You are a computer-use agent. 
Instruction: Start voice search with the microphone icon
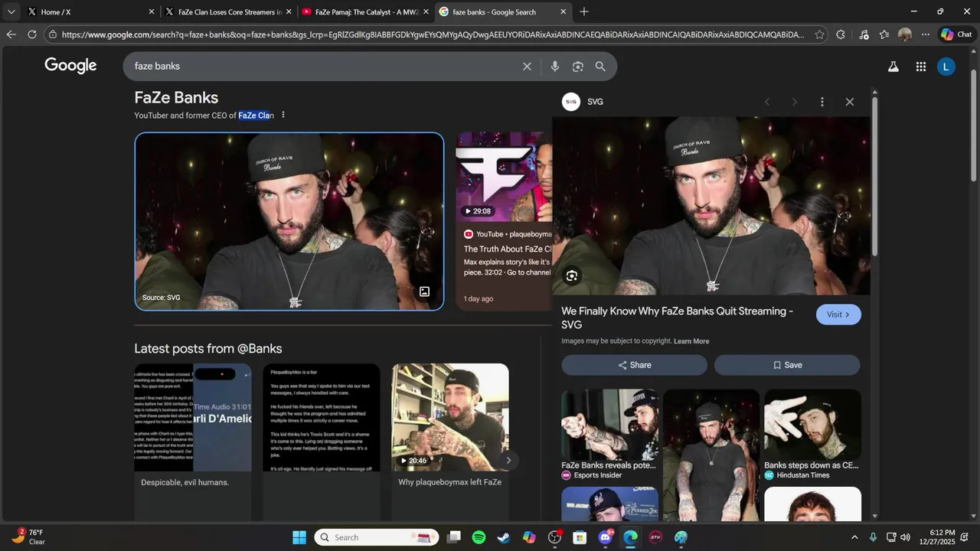click(555, 67)
